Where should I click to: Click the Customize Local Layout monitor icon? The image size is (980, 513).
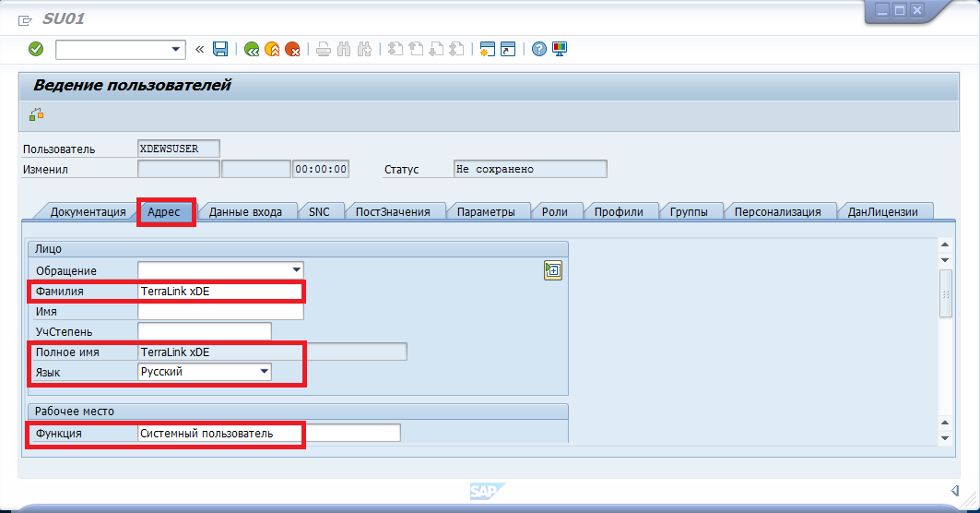point(560,49)
